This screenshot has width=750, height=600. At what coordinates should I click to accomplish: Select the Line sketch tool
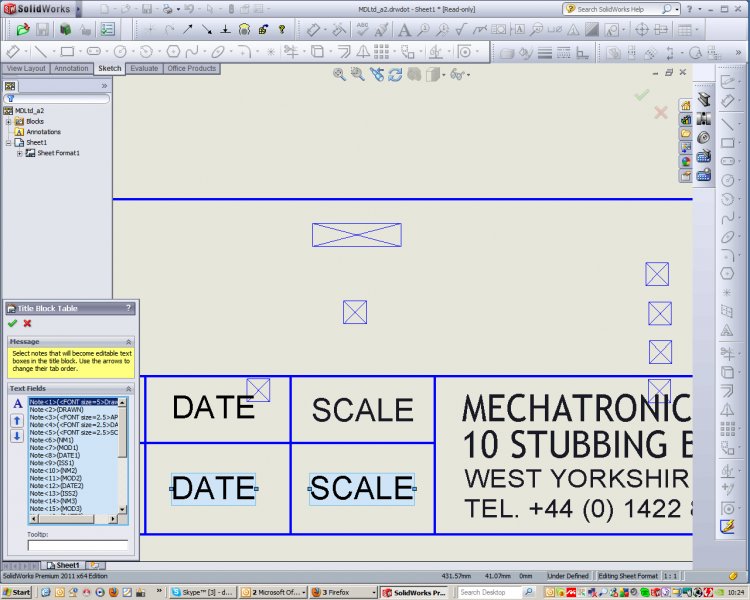41,51
